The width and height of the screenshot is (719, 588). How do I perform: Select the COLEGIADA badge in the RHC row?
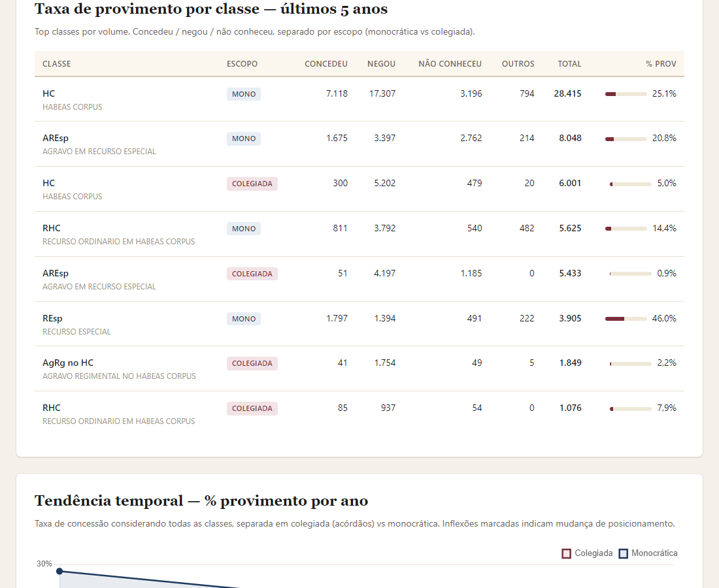[252, 408]
